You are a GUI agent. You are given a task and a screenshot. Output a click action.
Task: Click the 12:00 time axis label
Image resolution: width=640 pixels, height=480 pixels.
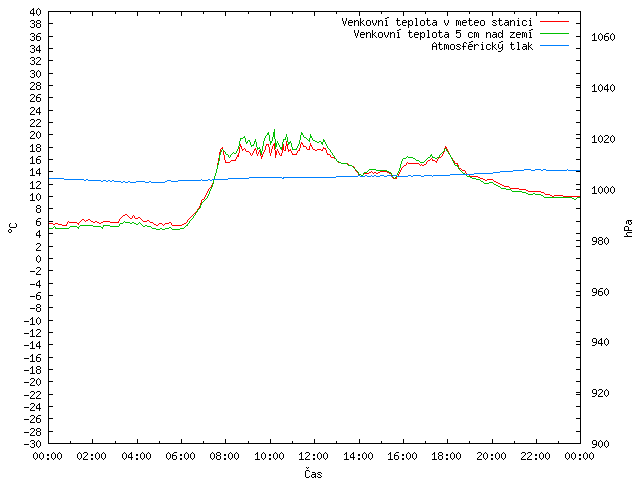coord(313,456)
